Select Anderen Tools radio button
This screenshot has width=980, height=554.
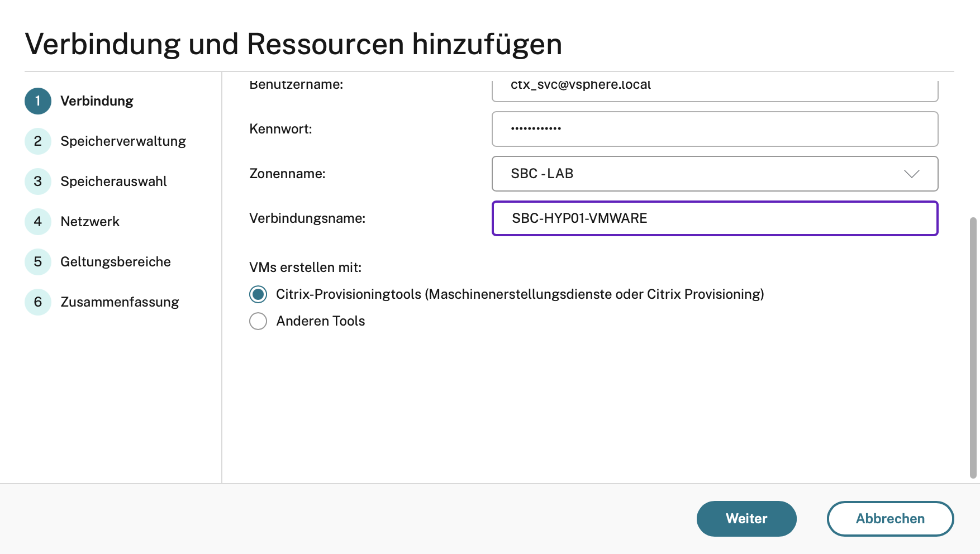click(x=258, y=321)
